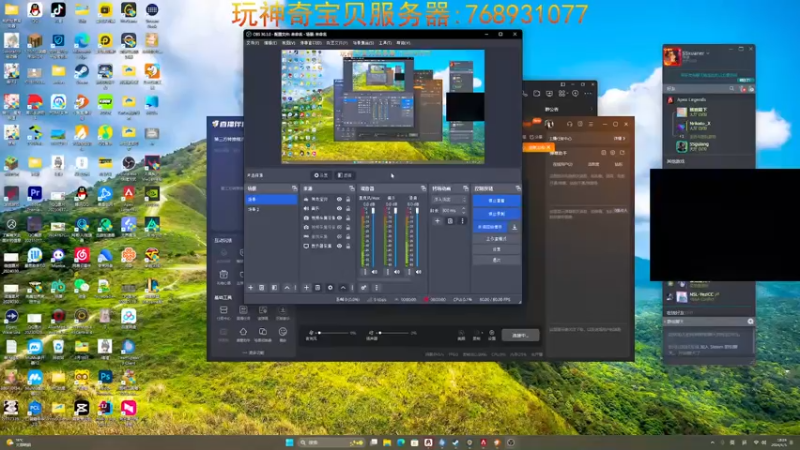Open File menu in OBS menu bar
The image size is (800, 450).
253,43
